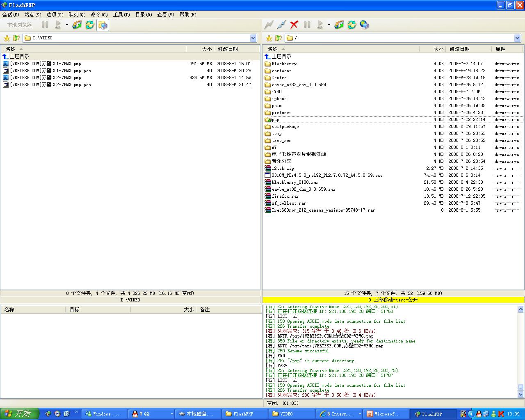Click the red X abort icon
525x420 pixels.
294,25
